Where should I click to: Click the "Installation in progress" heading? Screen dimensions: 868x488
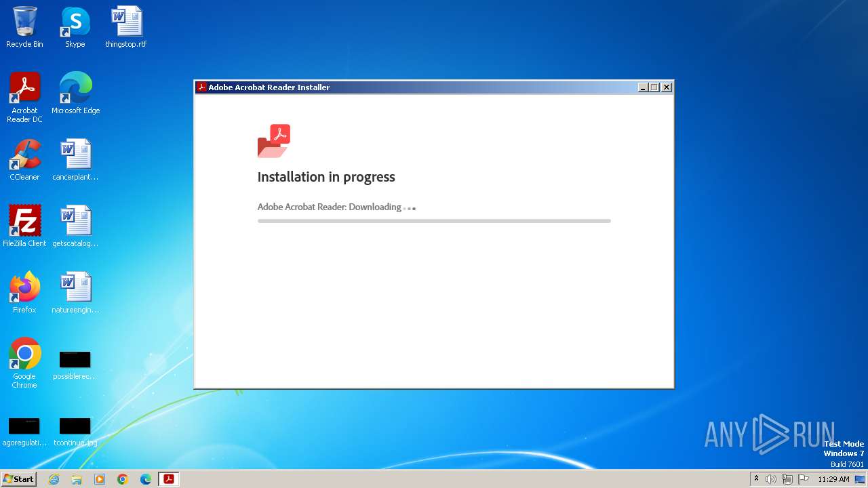click(326, 177)
